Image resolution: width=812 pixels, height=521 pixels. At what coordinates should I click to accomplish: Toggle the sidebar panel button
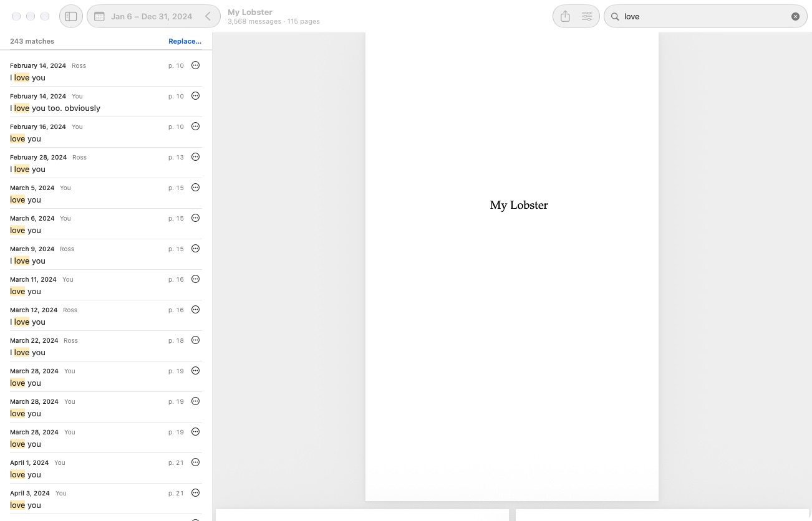coord(71,17)
